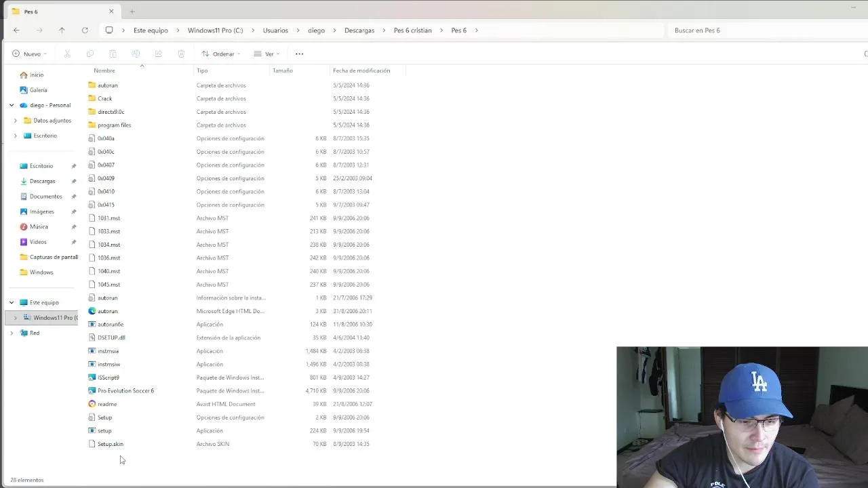Screen dimensions: 868x488
Task: Click Este equipo in breadcrumb path
Action: [x=151, y=30]
